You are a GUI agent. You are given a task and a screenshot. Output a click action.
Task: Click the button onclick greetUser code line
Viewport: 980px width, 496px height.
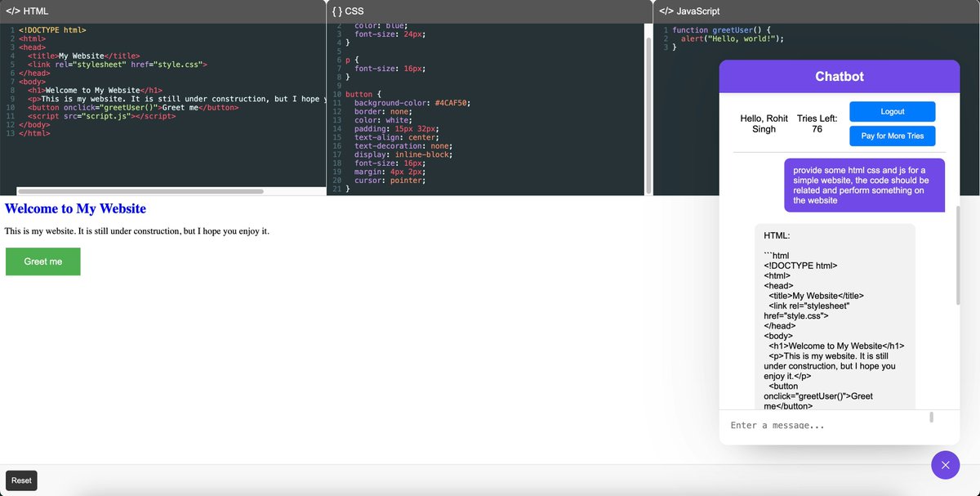pos(133,107)
